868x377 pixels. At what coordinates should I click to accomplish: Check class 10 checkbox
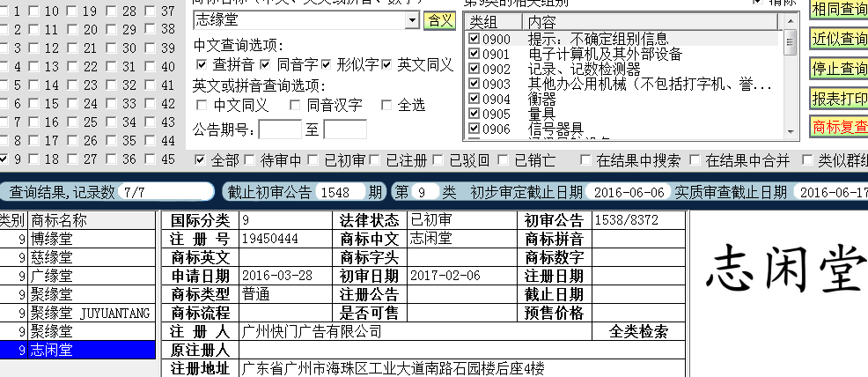pyautogui.click(x=34, y=11)
